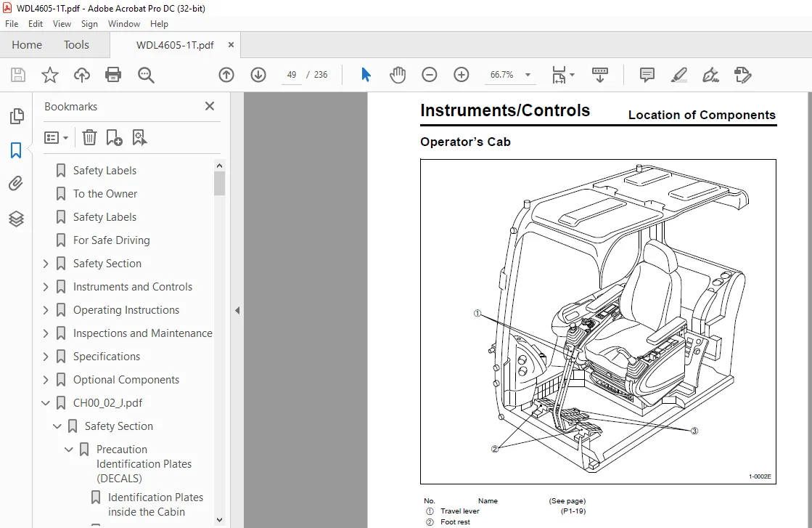Image resolution: width=812 pixels, height=528 pixels.
Task: Open Attachments paperclip panel icon
Action: [x=16, y=184]
